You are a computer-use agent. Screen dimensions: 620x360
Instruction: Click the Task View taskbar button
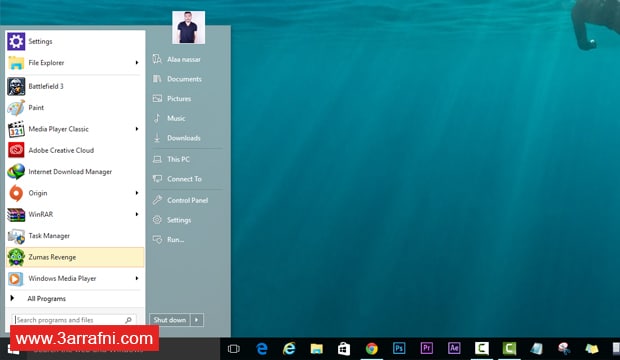tap(234, 349)
